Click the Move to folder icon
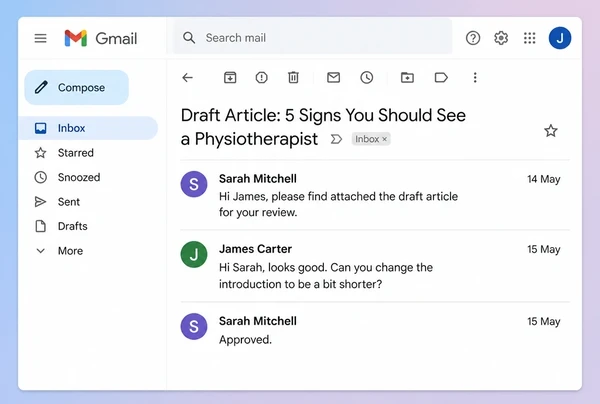The image size is (600, 404). (x=407, y=78)
